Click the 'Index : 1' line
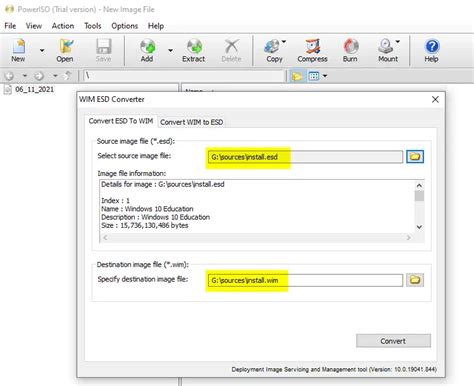The height and width of the screenshot is (386, 474). 115,201
